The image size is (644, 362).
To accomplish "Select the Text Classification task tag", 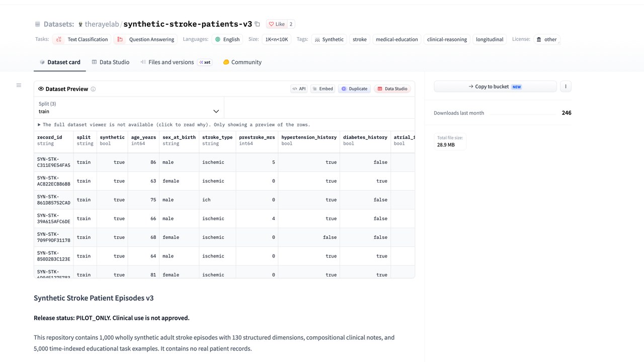I will coord(82,39).
